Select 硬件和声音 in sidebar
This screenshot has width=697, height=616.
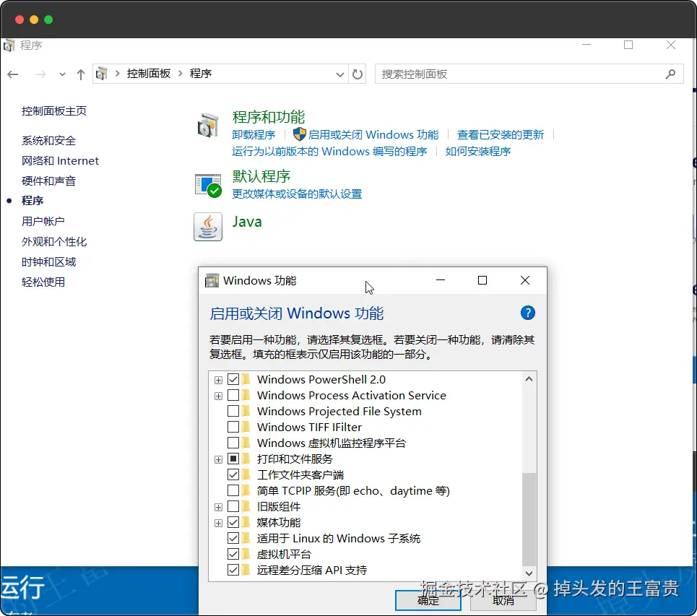[x=49, y=181]
